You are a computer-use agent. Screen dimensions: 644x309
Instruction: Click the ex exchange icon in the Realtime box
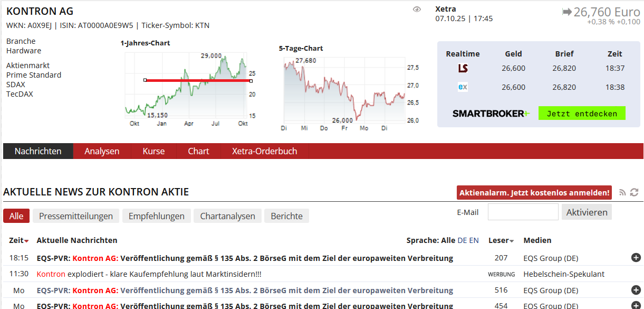pyautogui.click(x=463, y=87)
